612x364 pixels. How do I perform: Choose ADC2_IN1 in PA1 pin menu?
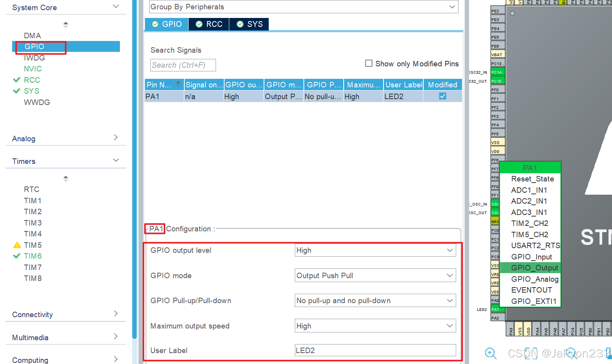click(x=529, y=201)
